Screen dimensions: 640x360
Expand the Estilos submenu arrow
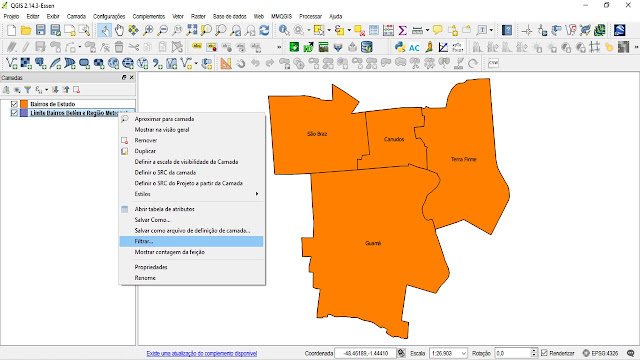point(257,194)
